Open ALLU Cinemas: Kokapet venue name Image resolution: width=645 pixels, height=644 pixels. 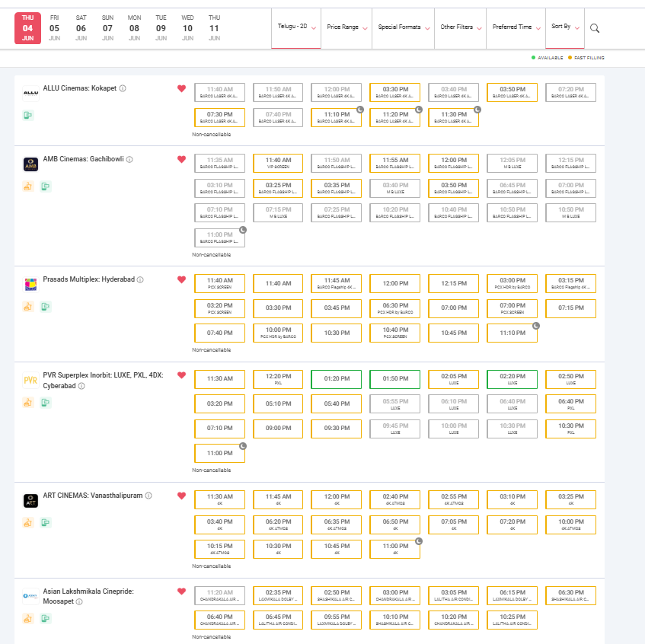pos(80,88)
